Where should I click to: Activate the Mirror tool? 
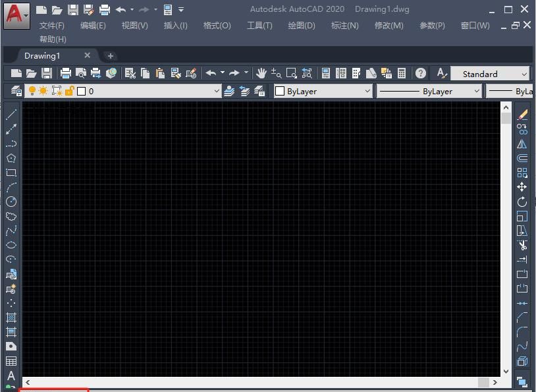[x=522, y=144]
